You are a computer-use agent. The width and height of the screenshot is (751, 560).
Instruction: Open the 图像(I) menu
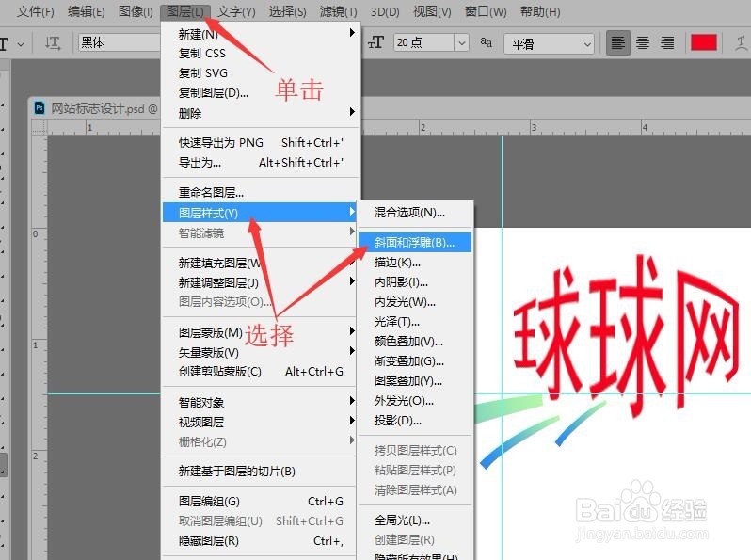click(x=136, y=11)
